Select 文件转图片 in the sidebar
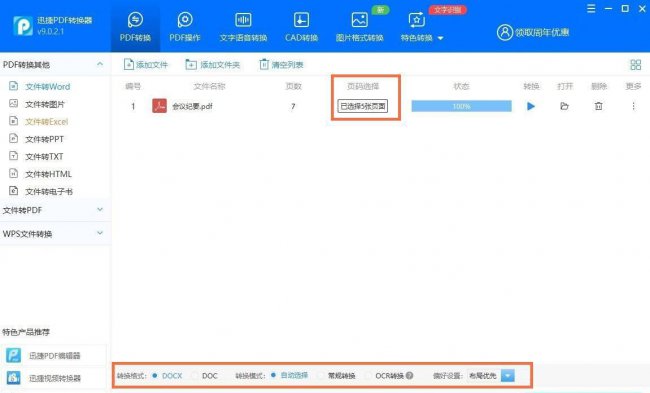 click(45, 104)
